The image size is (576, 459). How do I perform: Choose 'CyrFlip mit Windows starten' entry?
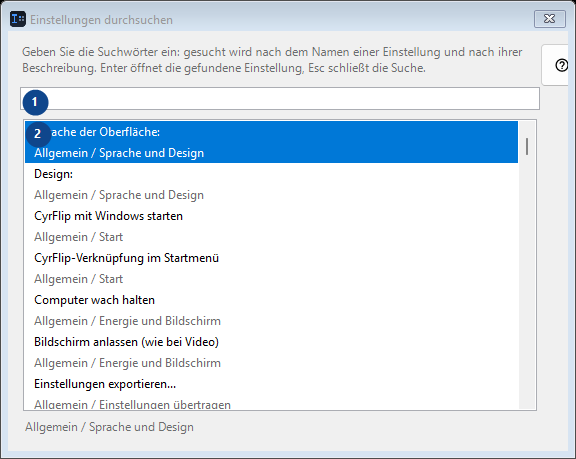point(271,226)
